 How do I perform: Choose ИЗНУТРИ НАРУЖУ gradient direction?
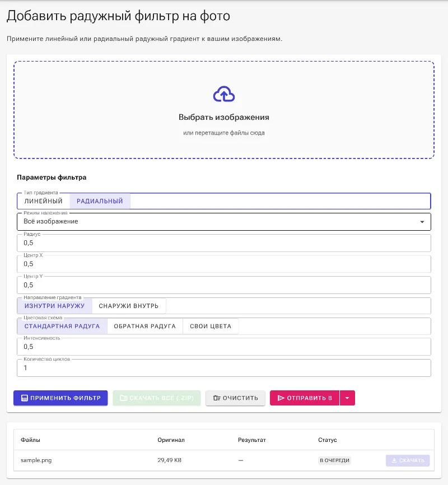pos(54,306)
